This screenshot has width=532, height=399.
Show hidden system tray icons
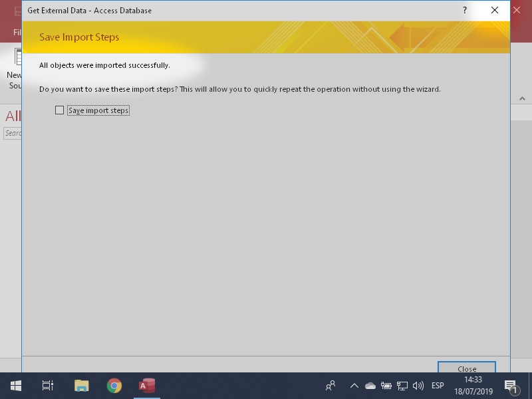(x=354, y=386)
